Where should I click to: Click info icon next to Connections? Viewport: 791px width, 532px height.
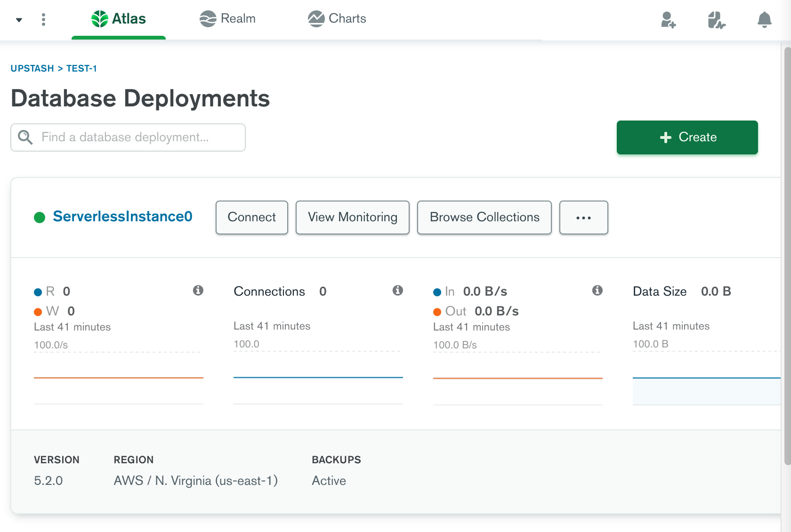point(398,290)
